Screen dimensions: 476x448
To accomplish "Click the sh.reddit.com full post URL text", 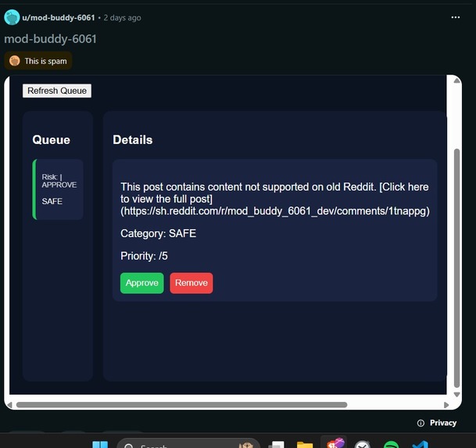I will [275, 211].
